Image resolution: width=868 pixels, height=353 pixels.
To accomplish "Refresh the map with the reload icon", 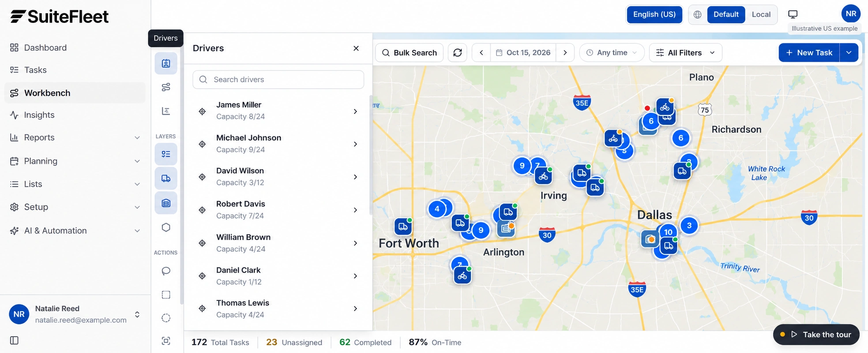I will (458, 53).
